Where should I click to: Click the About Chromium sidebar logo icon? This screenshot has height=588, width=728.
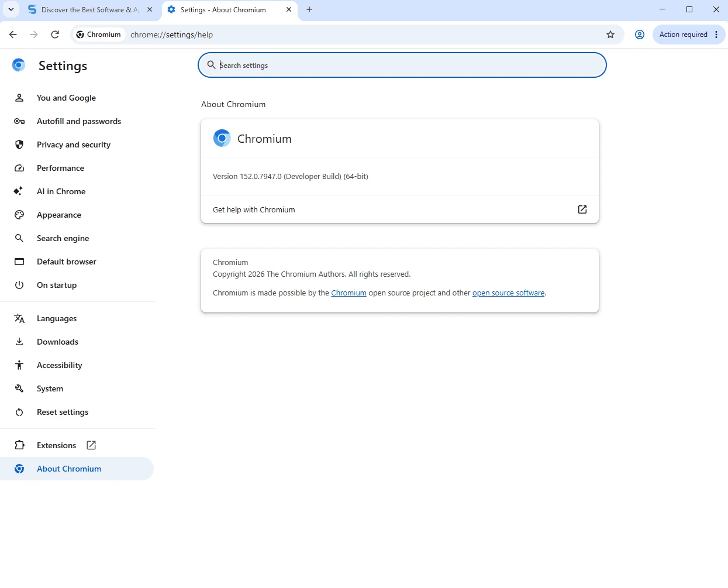click(19, 469)
